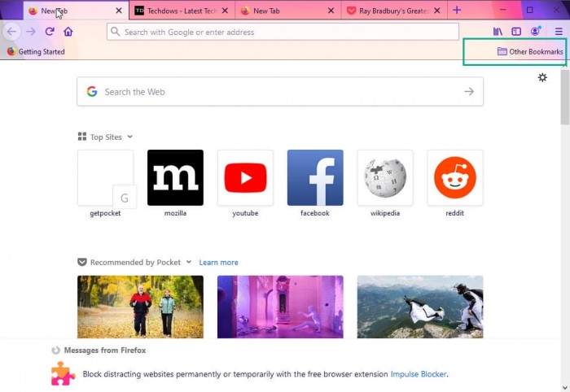570x392 pixels.
Task: Click Messages from Firefox heading
Action: coord(105,351)
